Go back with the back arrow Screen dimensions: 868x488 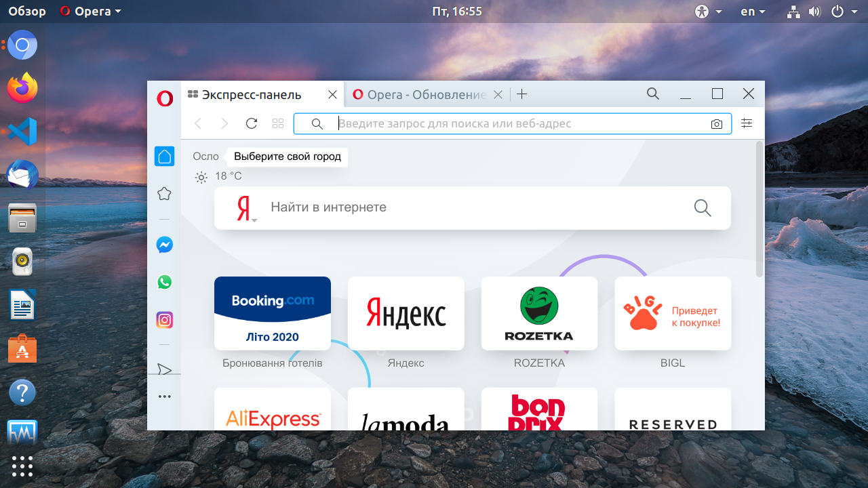point(198,123)
